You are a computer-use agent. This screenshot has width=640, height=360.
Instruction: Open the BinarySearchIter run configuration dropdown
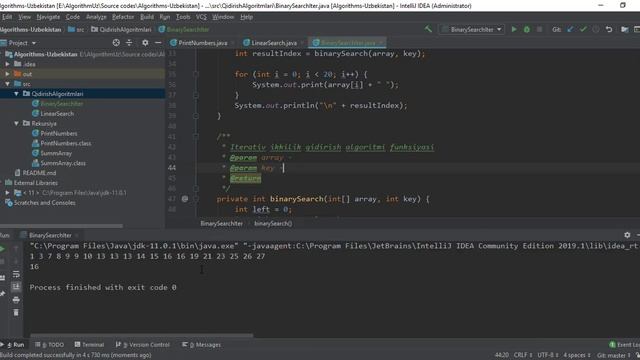coord(472,29)
